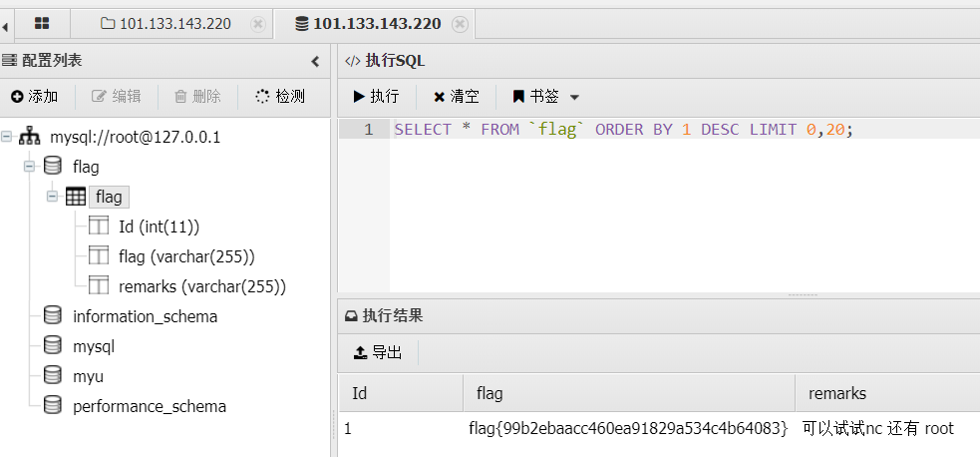This screenshot has height=457, width=980.
Task: Click the 执行结果 panel header
Action: point(659,315)
